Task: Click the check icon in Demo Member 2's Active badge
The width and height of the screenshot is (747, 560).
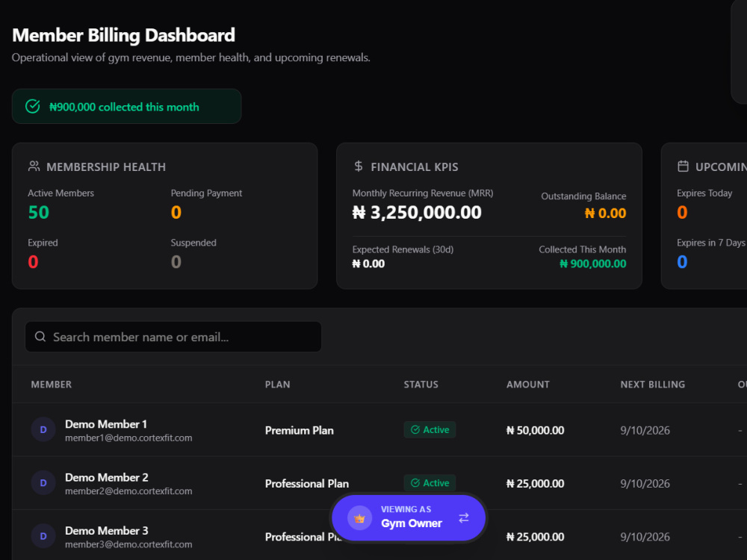Action: pos(415,483)
